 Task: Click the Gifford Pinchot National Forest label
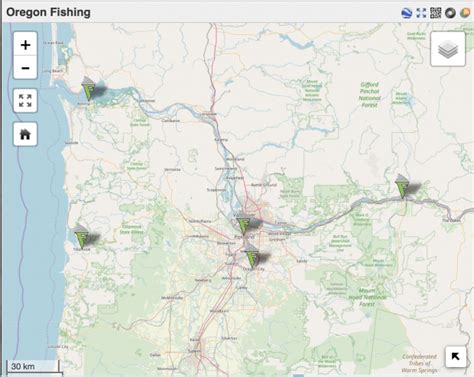point(369,95)
